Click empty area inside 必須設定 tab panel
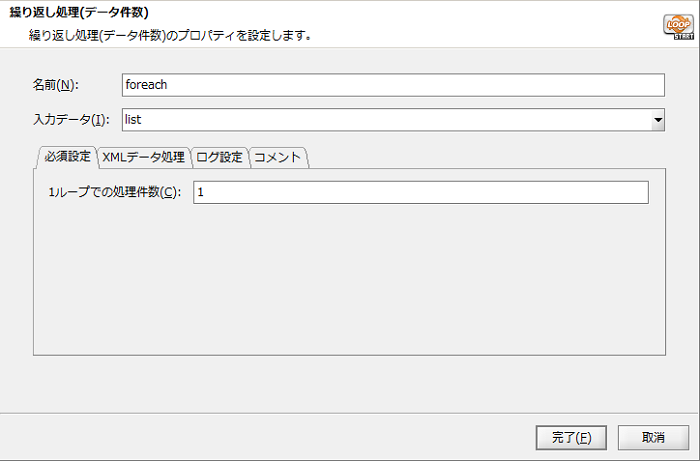The width and height of the screenshot is (700, 461). [350, 280]
